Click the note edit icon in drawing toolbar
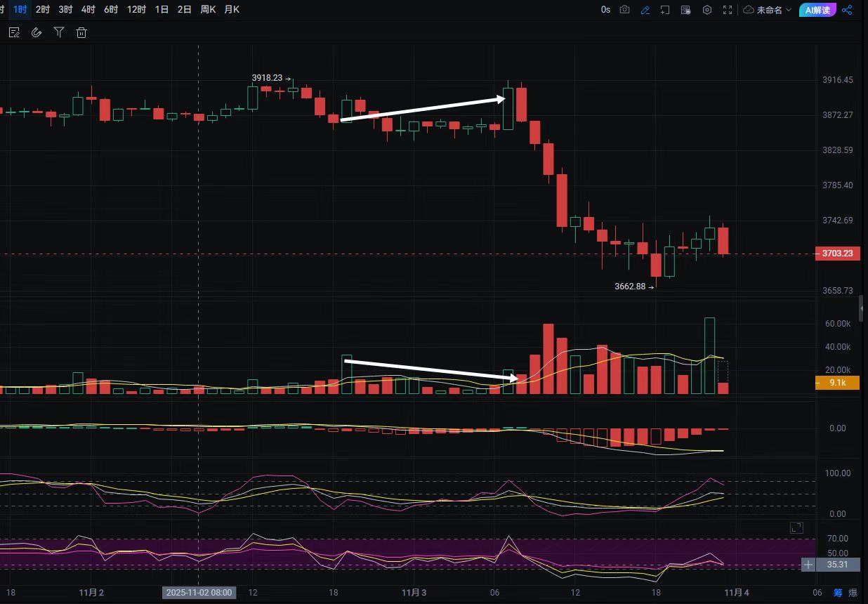Screen dimensions: 868x604 point(14,32)
